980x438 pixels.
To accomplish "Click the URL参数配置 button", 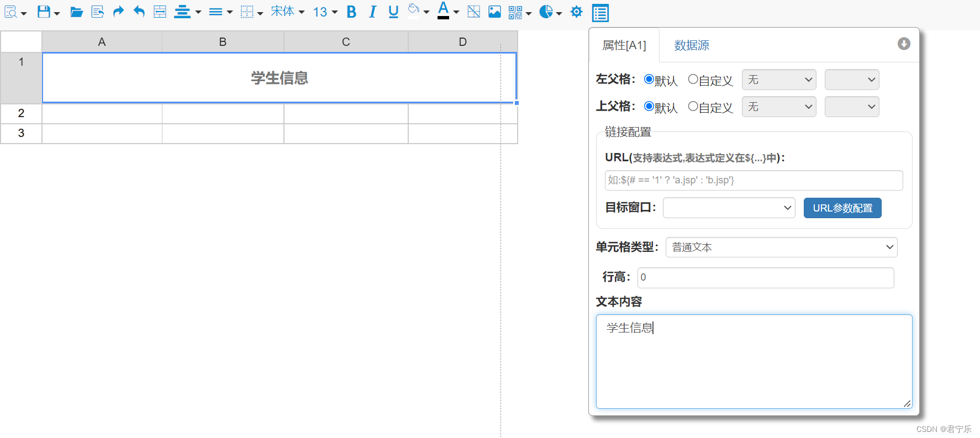I will click(842, 208).
